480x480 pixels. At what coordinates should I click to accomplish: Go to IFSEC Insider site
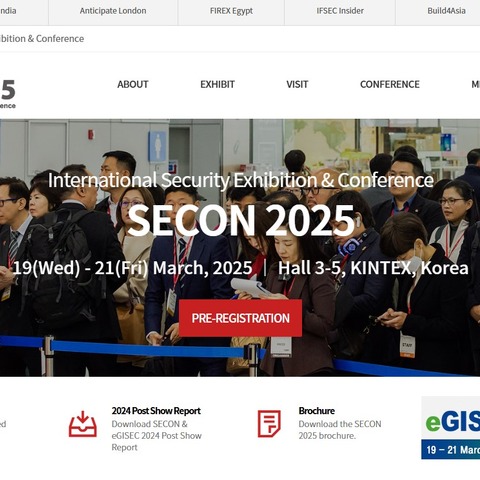(x=340, y=11)
